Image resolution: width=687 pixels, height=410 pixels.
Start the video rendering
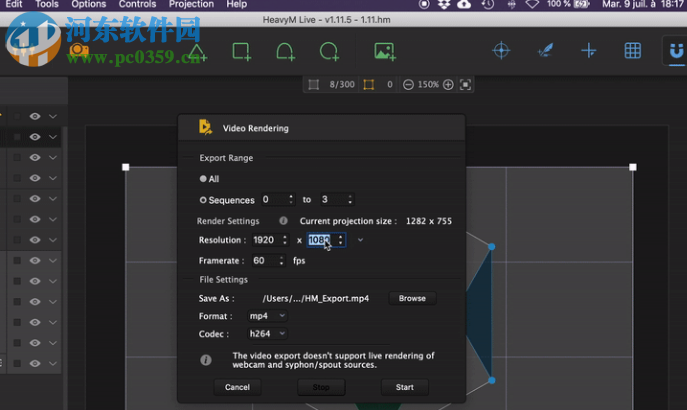[405, 387]
